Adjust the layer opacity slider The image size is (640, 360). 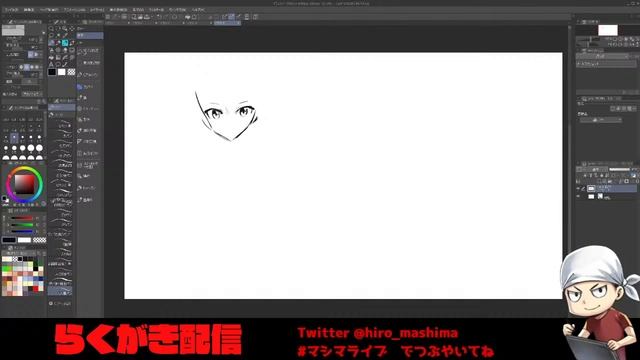point(620,169)
